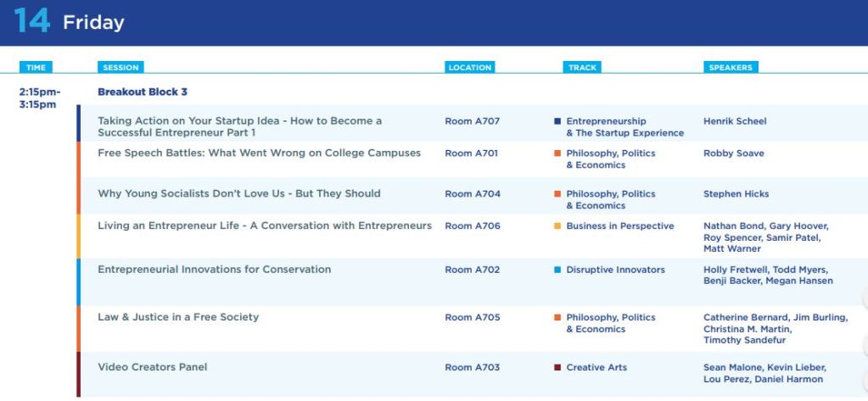Viewport: 868px width, 401px height.
Task: Open Why Young Socialists Don't Love Us session
Action: 239,193
